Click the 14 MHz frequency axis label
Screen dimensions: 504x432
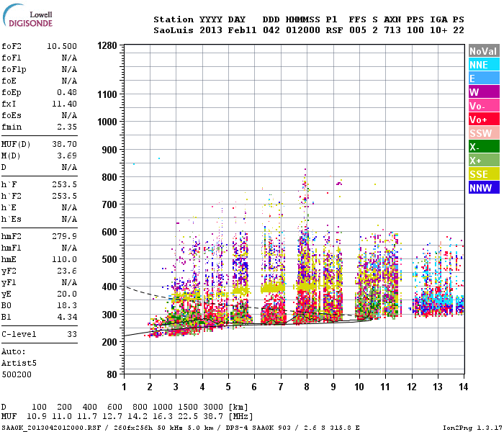pos(463,387)
